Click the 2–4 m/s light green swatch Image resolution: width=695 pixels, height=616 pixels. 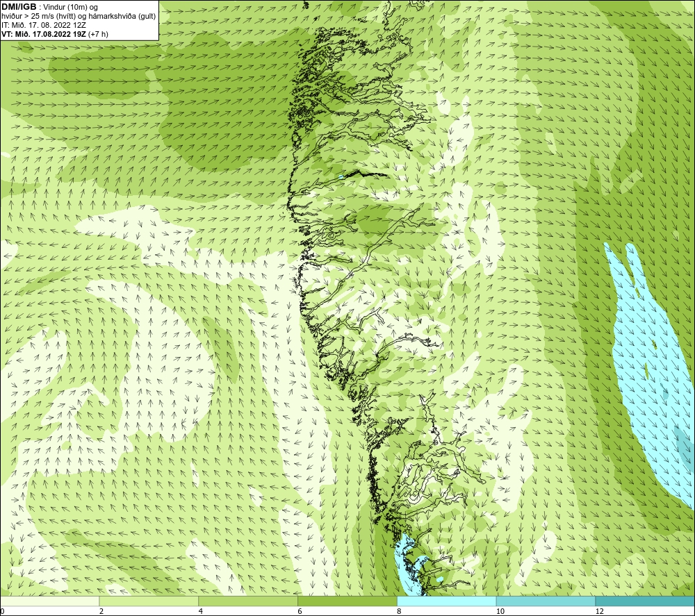tap(149, 601)
